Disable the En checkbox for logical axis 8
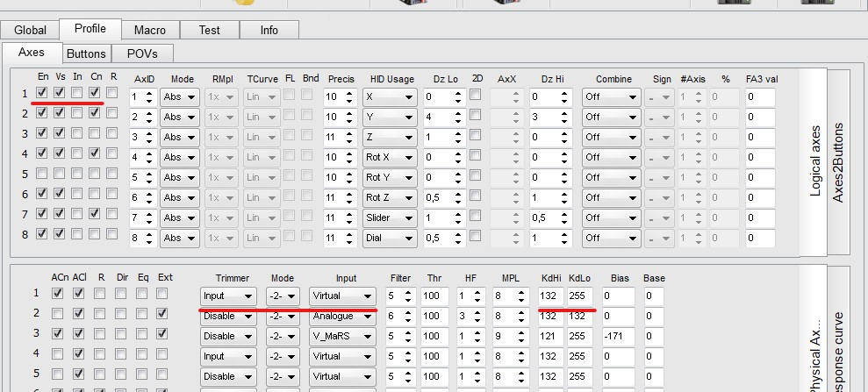Viewport: 868px width, 392px height. pyautogui.click(x=41, y=233)
